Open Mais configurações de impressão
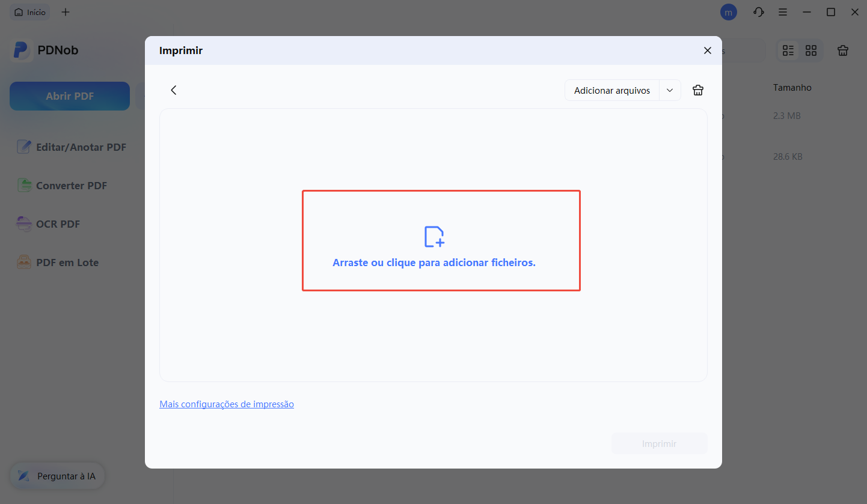This screenshot has height=504, width=867. coord(227,404)
